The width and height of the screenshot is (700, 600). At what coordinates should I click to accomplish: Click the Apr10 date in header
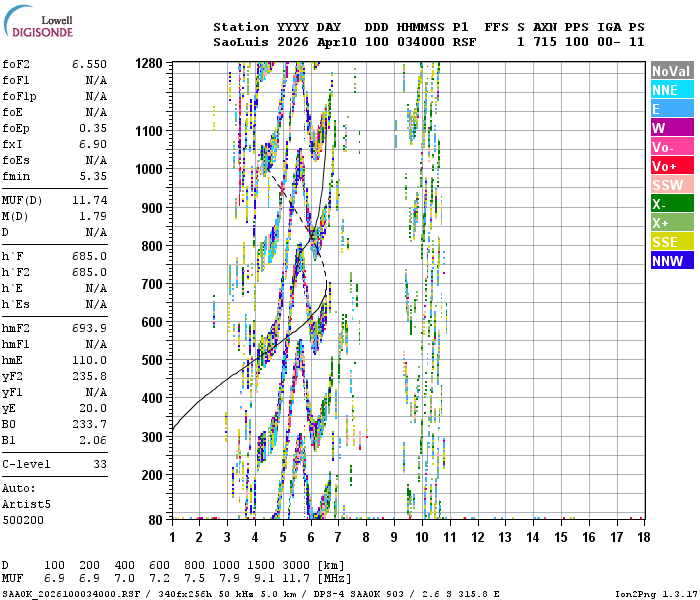pyautogui.click(x=337, y=42)
